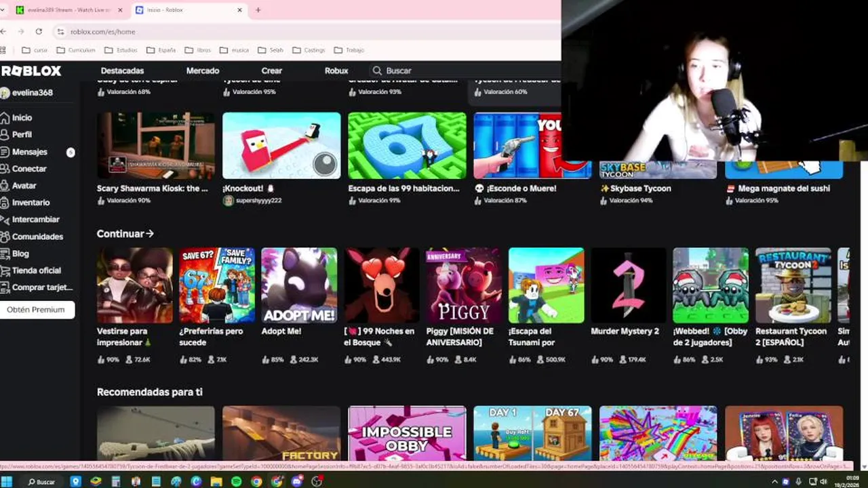Open the Castings bookmarks folder

(x=309, y=49)
